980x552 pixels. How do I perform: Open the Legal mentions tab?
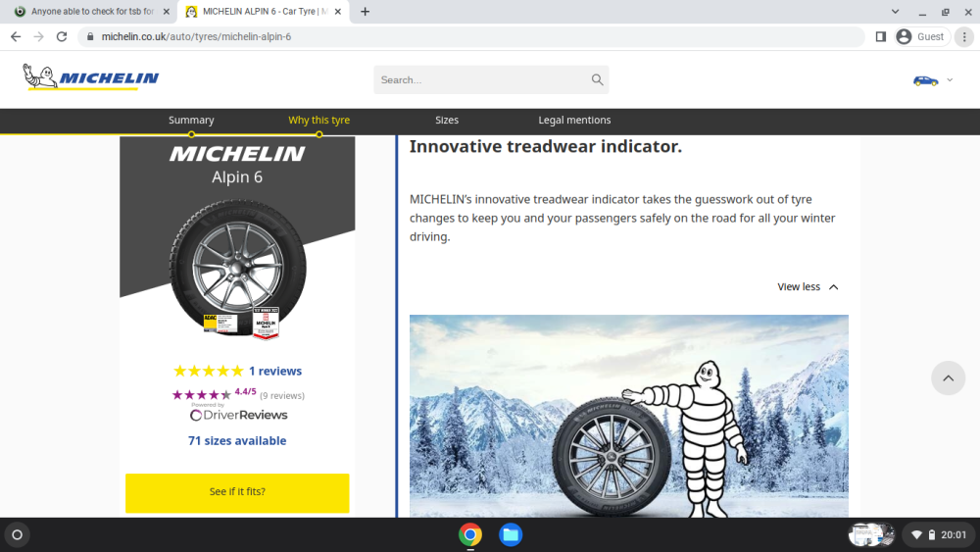pyautogui.click(x=574, y=120)
